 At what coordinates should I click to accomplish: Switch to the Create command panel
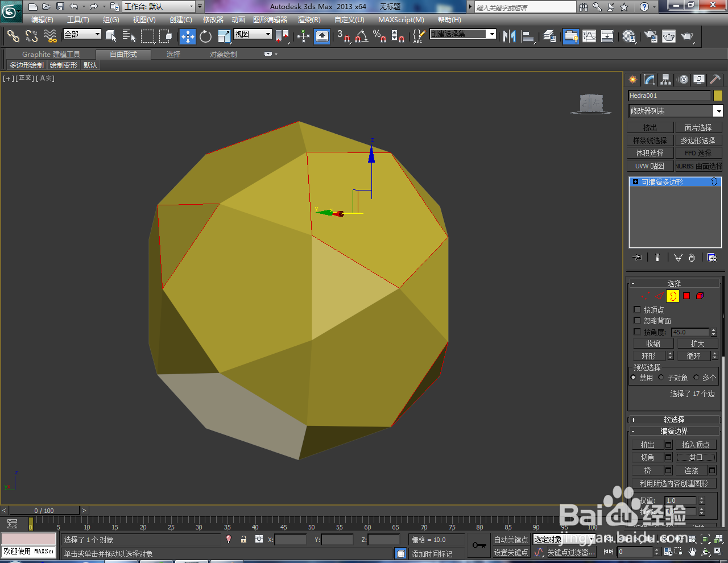pos(632,80)
